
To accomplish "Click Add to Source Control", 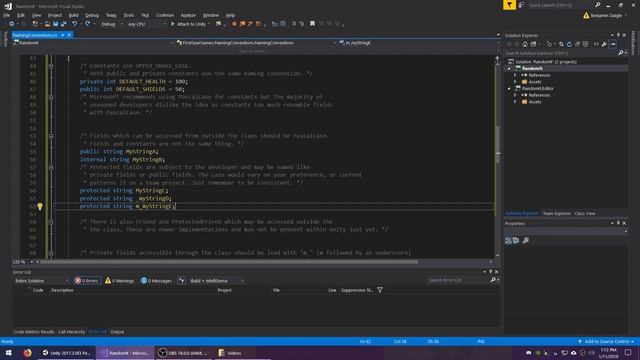I will [x=607, y=342].
